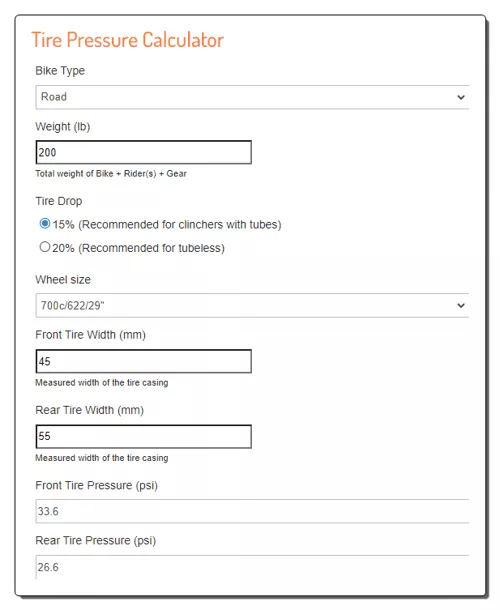Focus the Front Tire Width field
This screenshot has height=610, width=500.
tap(144, 361)
